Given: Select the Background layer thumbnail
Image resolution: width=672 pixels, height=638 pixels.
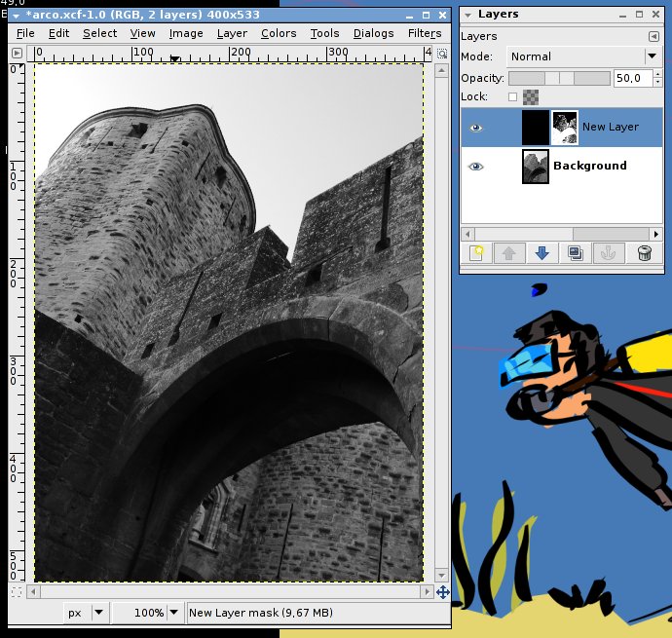Looking at the screenshot, I should point(536,167).
